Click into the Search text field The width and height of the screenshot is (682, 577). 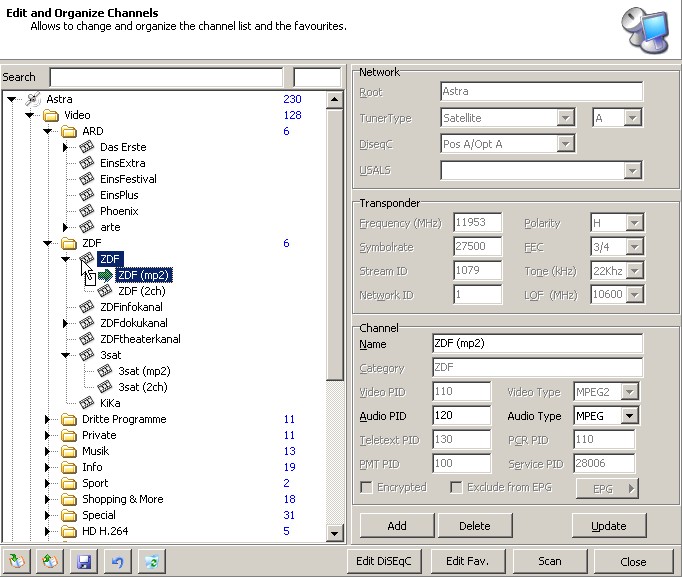tap(166, 77)
